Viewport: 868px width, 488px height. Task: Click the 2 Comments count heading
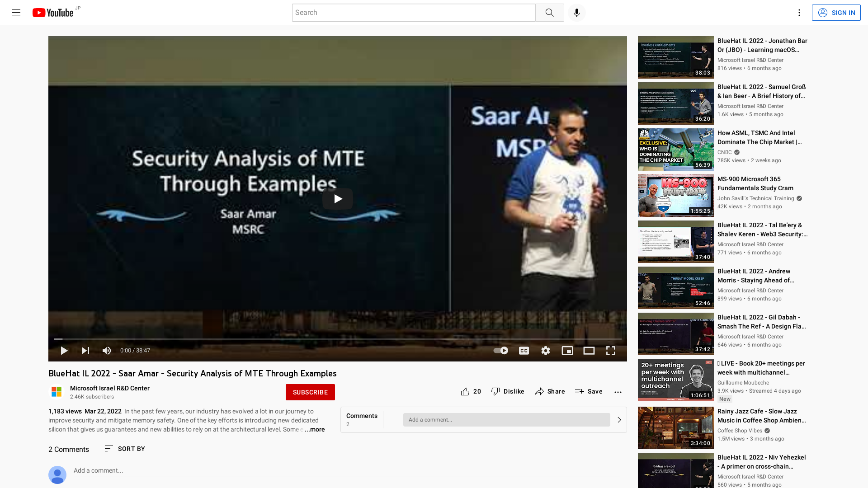[x=69, y=449]
